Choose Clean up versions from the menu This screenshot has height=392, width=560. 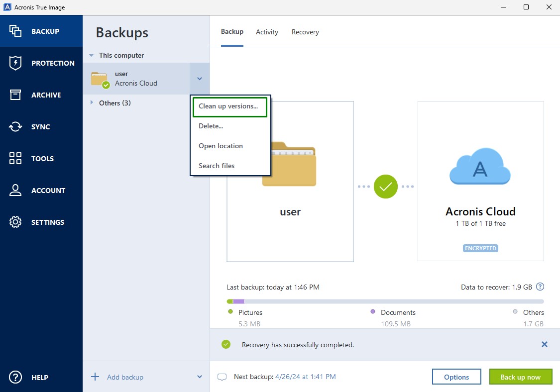click(x=229, y=106)
